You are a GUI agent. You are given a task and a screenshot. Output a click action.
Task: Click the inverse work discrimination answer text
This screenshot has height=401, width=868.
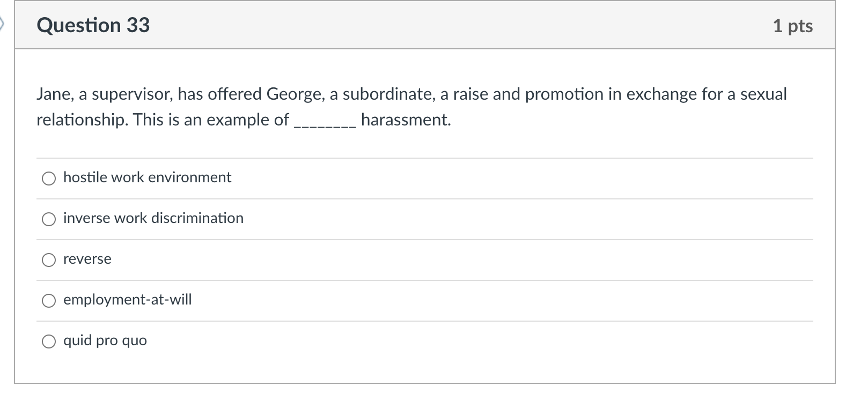coord(153,218)
